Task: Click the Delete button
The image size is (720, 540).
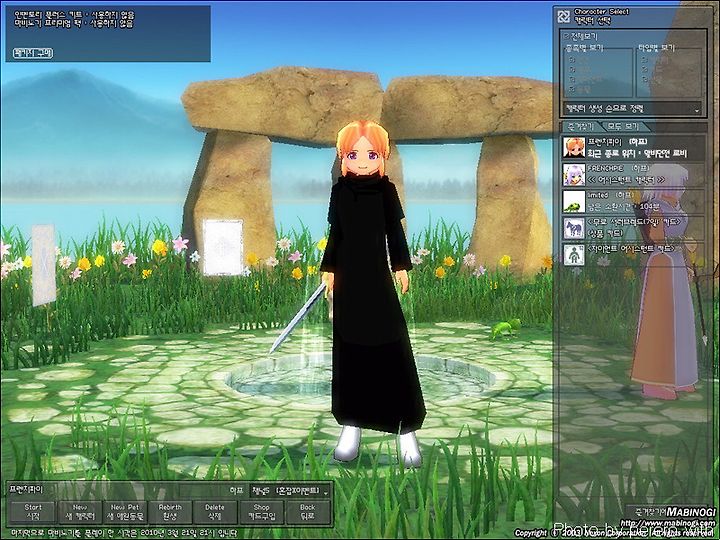Action: [x=215, y=512]
